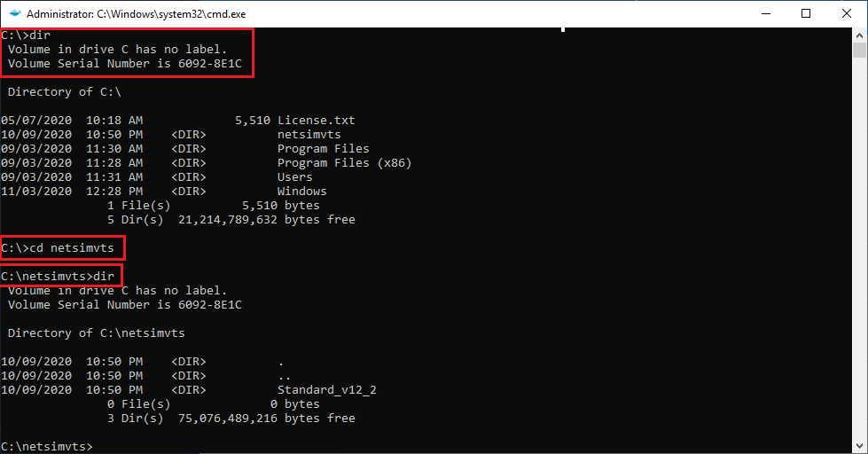This screenshot has height=454, width=868.
Task: Click 'Directory of C:\netsimvts' line
Action: (97, 333)
